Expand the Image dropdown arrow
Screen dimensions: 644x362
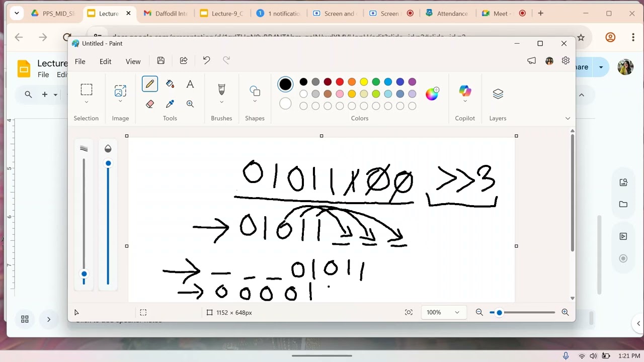(120, 102)
